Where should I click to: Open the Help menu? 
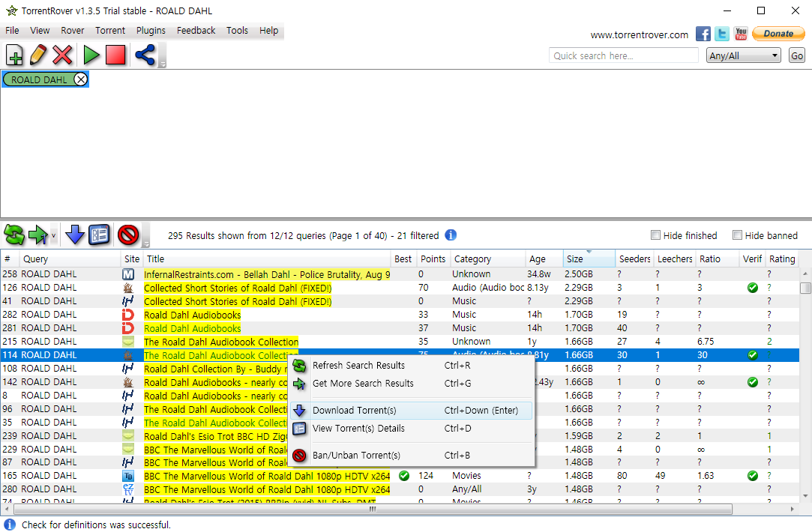point(268,31)
